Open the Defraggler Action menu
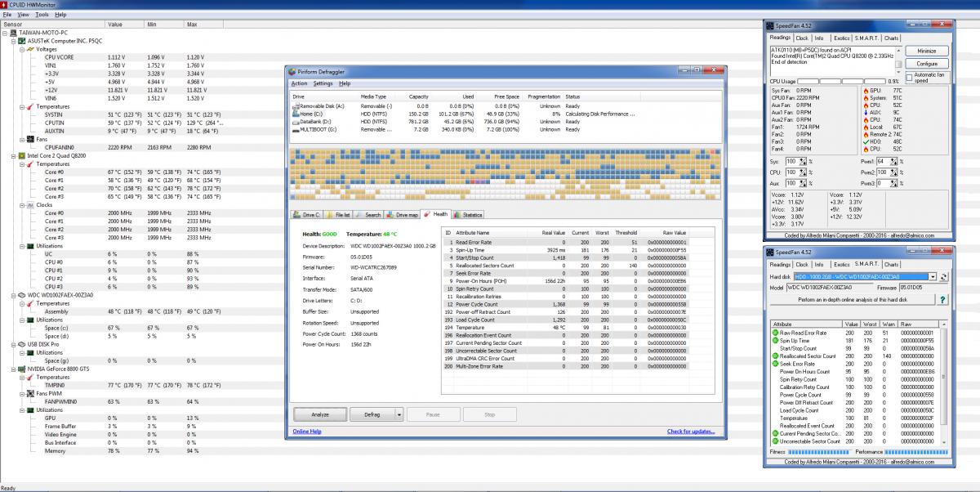 click(x=300, y=83)
